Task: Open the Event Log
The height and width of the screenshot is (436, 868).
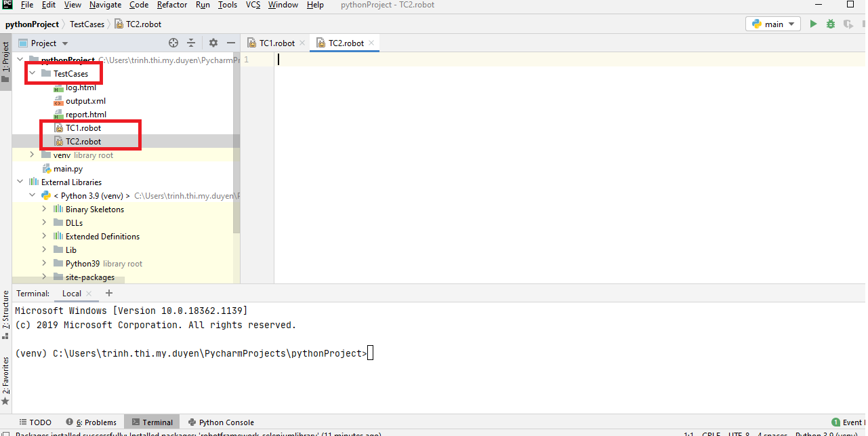Action: click(847, 422)
